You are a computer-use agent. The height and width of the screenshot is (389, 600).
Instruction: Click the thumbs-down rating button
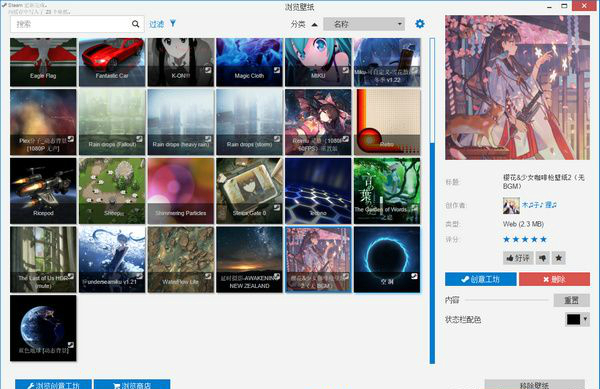pos(543,258)
